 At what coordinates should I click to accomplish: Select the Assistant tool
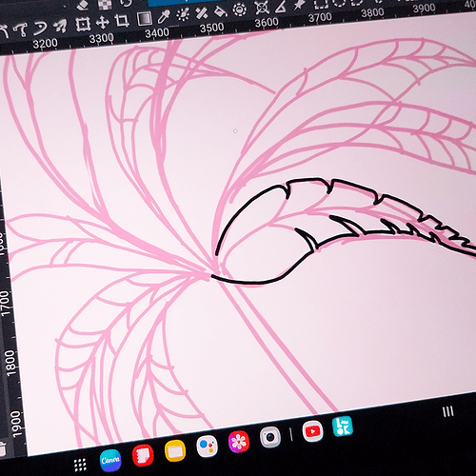click(x=262, y=8)
